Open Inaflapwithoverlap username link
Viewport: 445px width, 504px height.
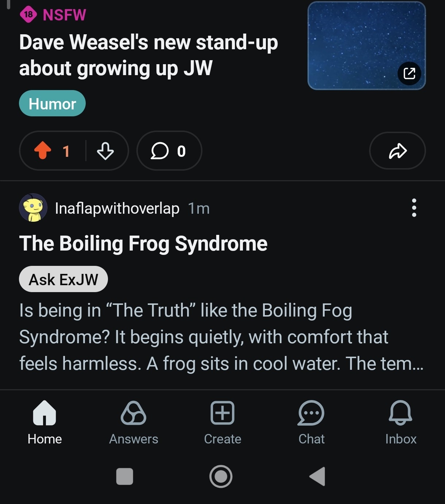[x=117, y=208]
